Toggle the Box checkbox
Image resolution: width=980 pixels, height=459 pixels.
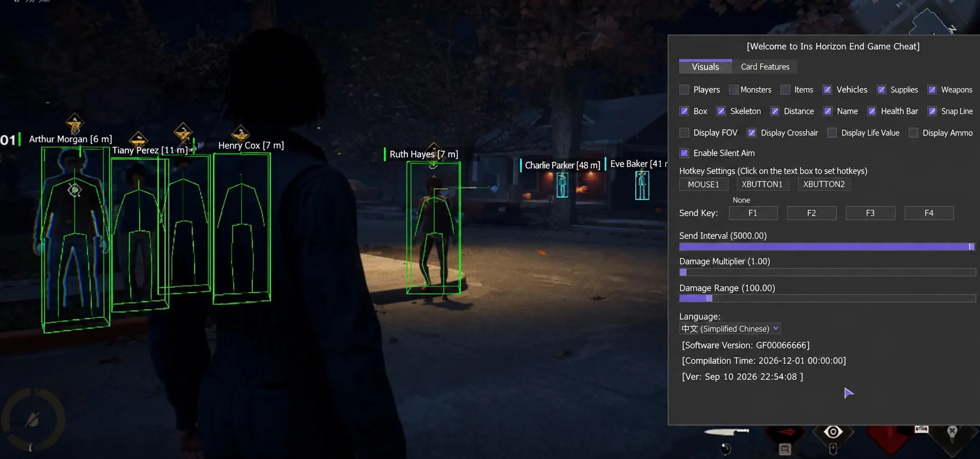point(684,111)
